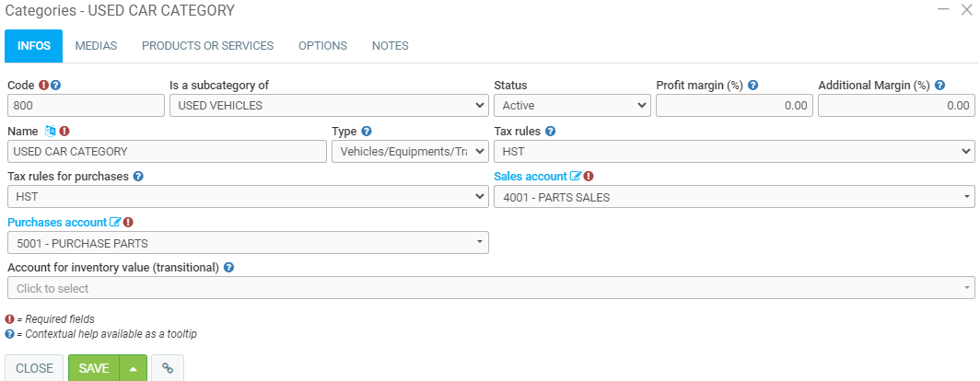Click the help icon beside Code label
The height and width of the screenshot is (381, 980).
(56, 86)
